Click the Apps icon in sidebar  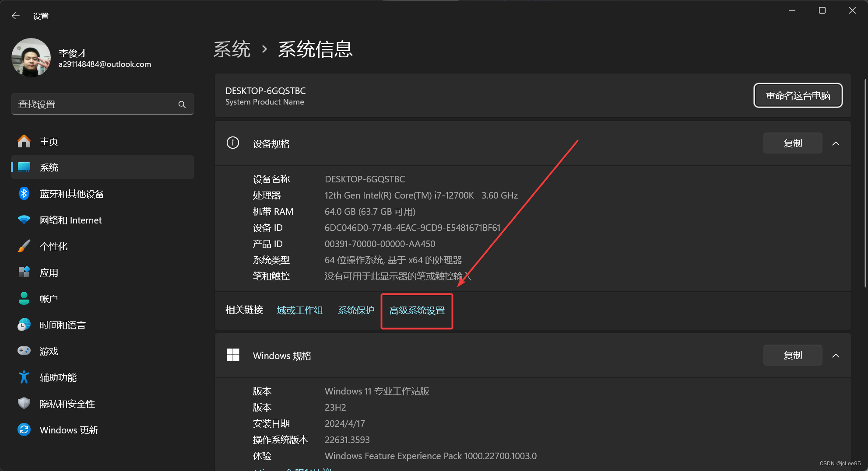24,272
